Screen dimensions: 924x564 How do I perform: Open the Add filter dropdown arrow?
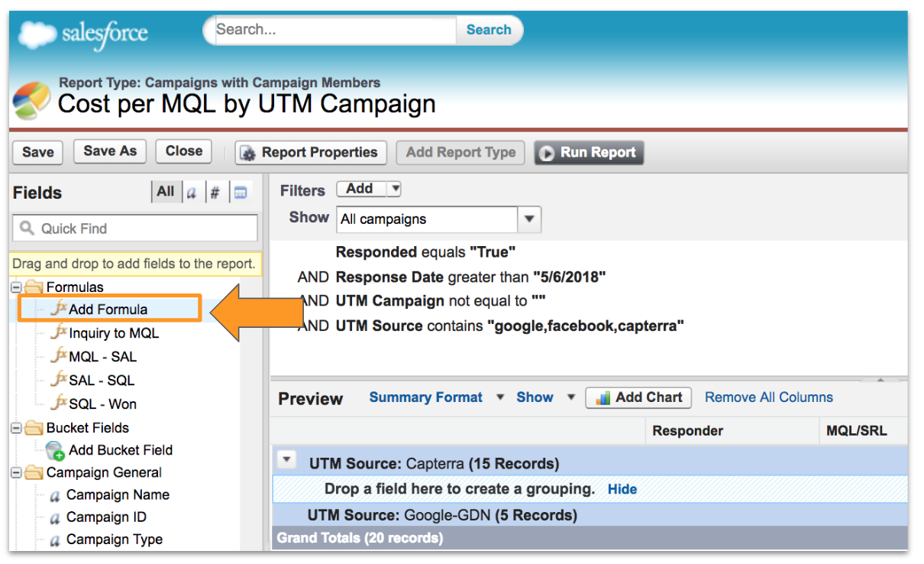click(x=394, y=189)
